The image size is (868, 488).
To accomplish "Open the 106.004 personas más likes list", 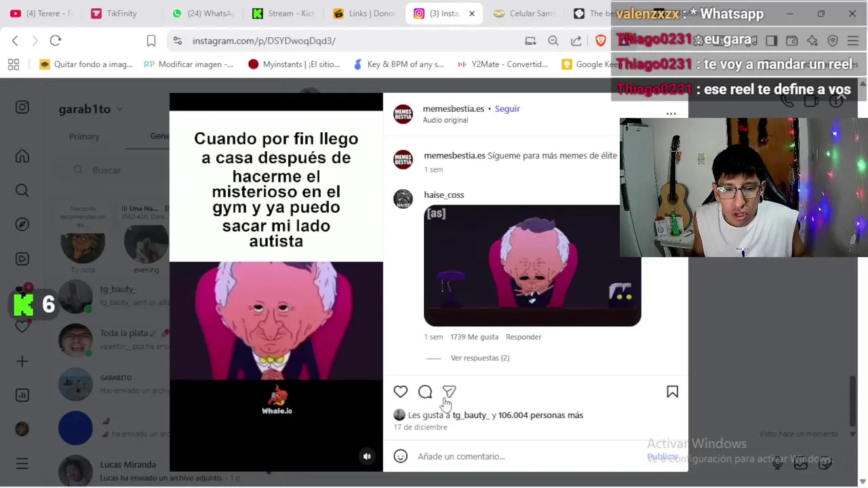I will click(x=540, y=415).
